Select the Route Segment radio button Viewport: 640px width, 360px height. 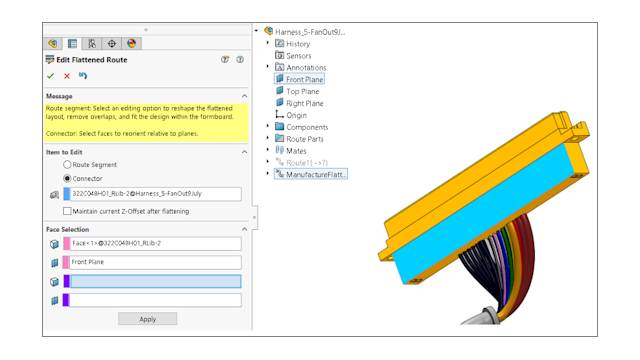tap(67, 164)
